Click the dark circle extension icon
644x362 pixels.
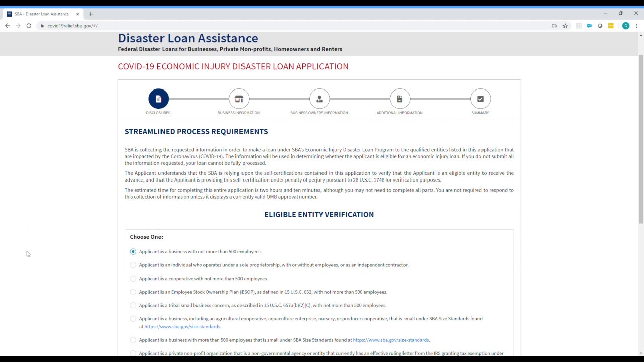600,26
